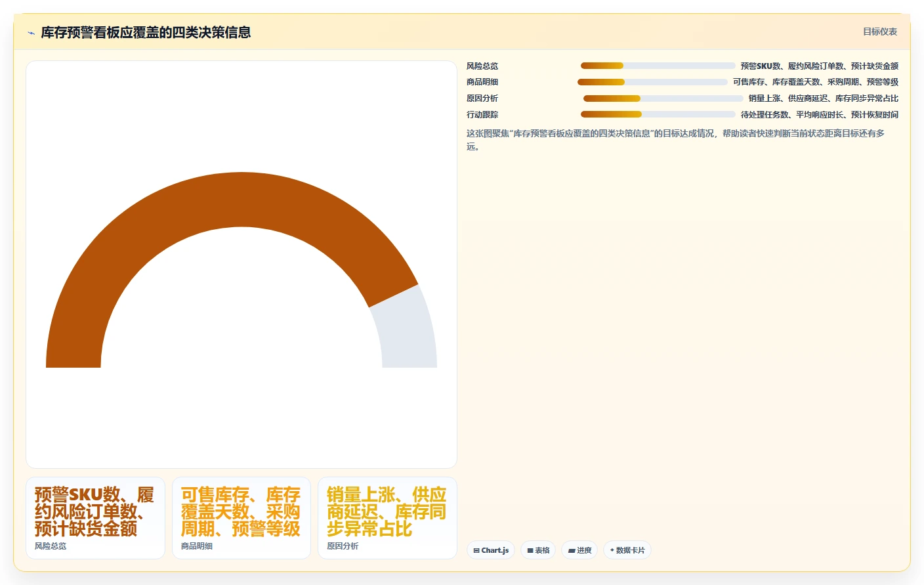
Task: Click the Chart.js tag
Action: (491, 550)
